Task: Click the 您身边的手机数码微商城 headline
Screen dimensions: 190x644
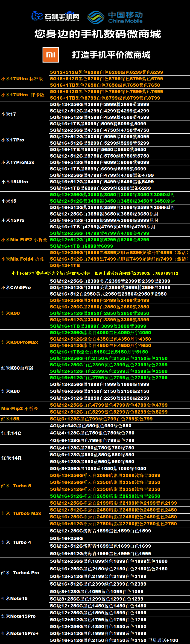Action: (97, 34)
